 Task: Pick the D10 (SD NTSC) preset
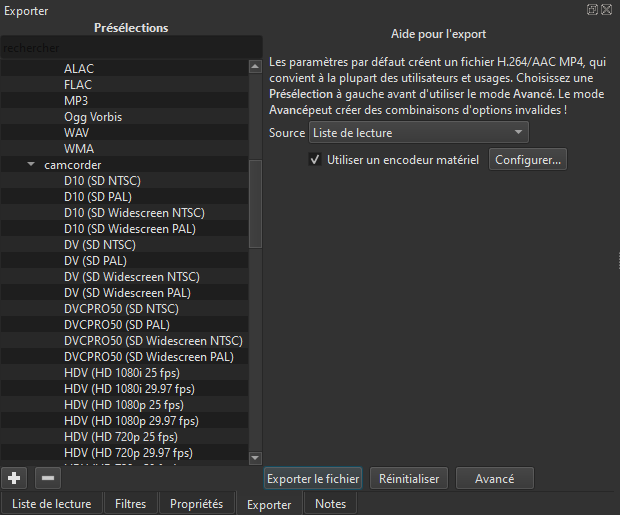[x=125, y=181]
